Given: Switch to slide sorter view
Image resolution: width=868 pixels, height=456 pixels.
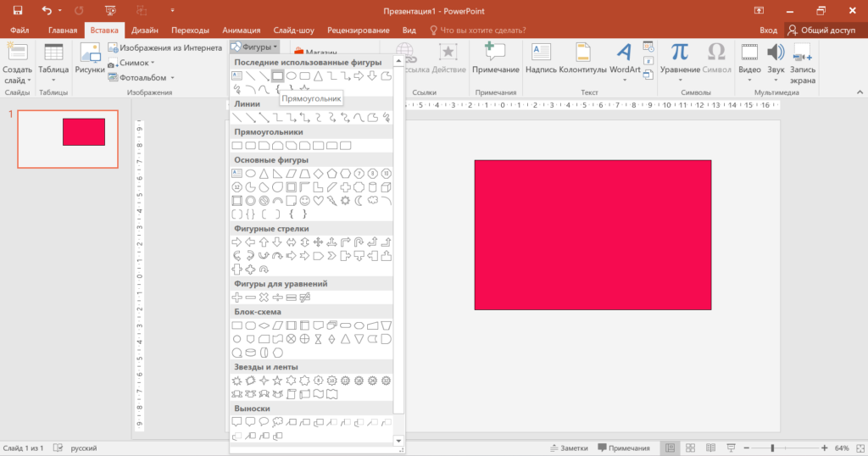Looking at the screenshot, I should pos(690,448).
